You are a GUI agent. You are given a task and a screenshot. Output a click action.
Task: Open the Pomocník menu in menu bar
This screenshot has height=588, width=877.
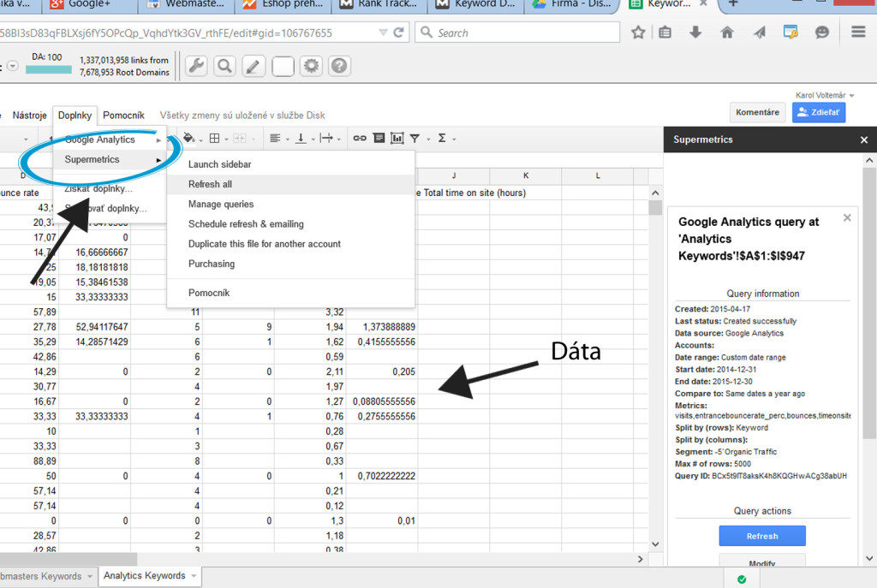pos(123,116)
